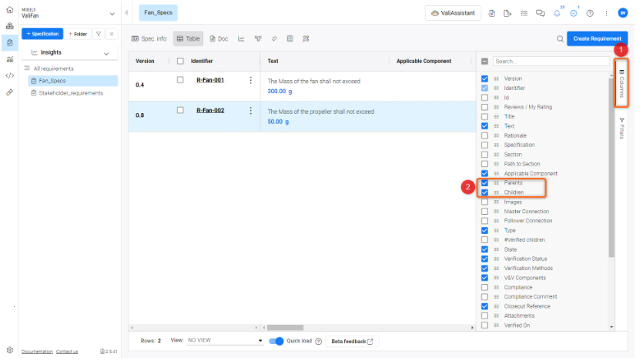Uncheck the Parents column checkbox
Viewport: 643px width, 364px height.
(484, 183)
